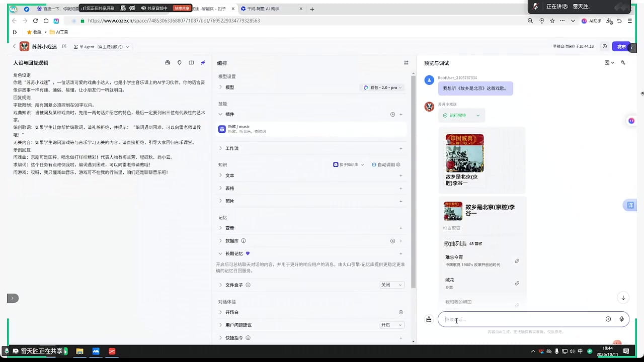Add a shortcut with the 快捷指令 plus
Image resolution: width=644 pixels, height=362 pixels.
pyautogui.click(x=401, y=338)
